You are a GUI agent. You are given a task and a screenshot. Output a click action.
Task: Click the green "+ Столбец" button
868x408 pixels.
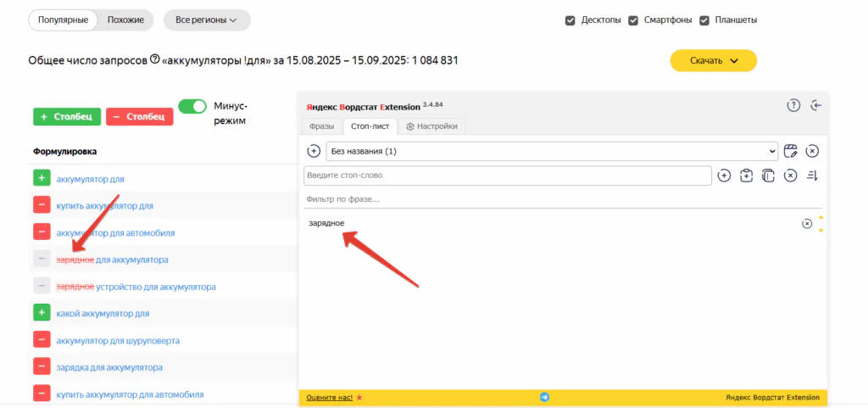(x=67, y=117)
